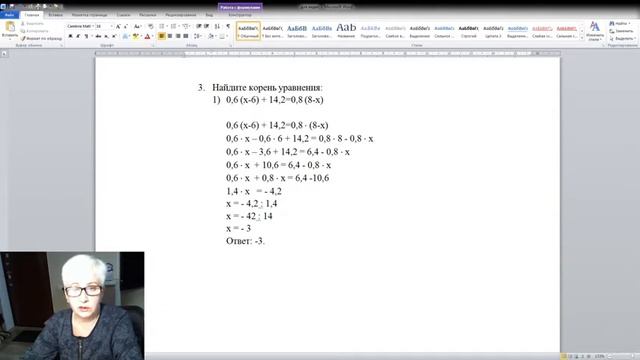Click Формат по образцу (Format Painter)

coord(41,38)
